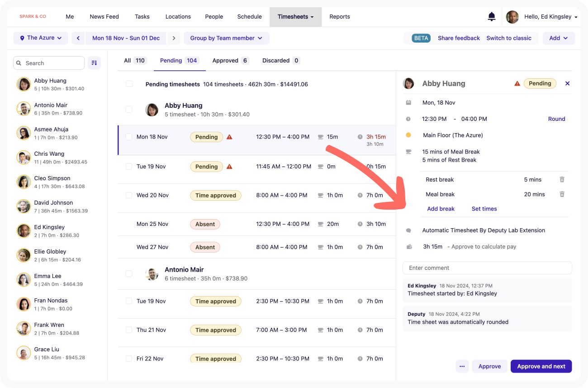Viewport: 588px width, 388px height.
Task: Click the break cup icon in detail panel
Action: click(x=408, y=152)
